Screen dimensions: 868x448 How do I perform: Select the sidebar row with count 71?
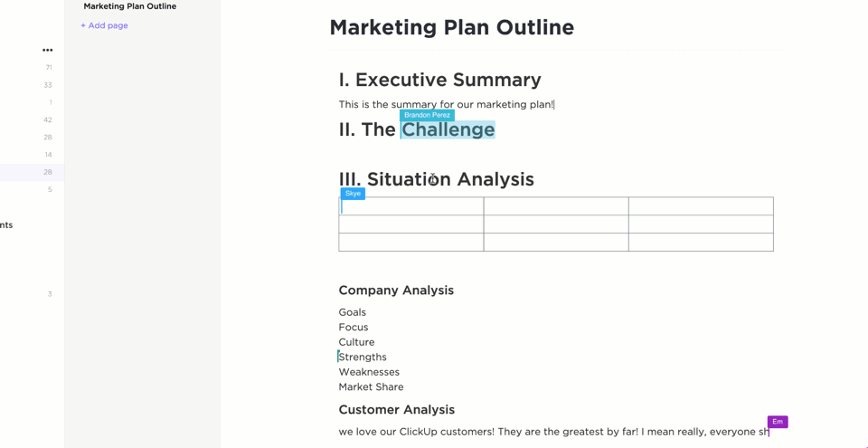(32, 68)
